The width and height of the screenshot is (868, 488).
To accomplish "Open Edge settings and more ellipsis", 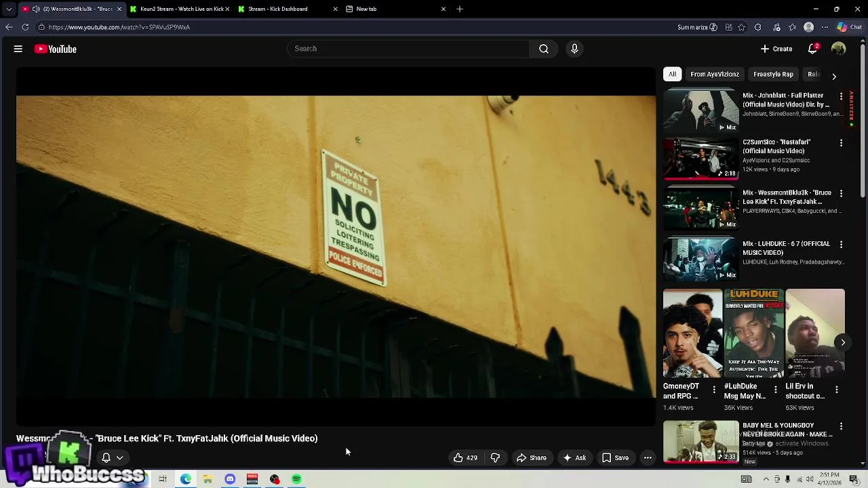I will tap(825, 27).
